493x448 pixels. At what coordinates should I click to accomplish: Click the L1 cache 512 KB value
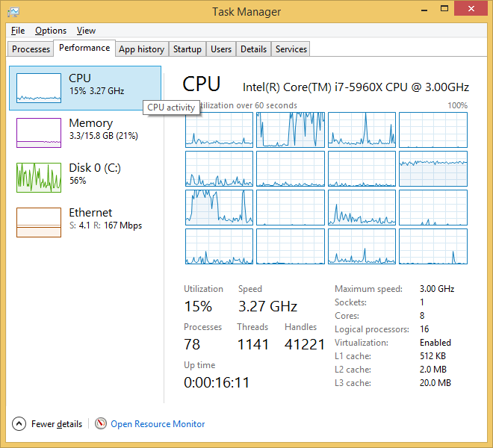point(432,356)
